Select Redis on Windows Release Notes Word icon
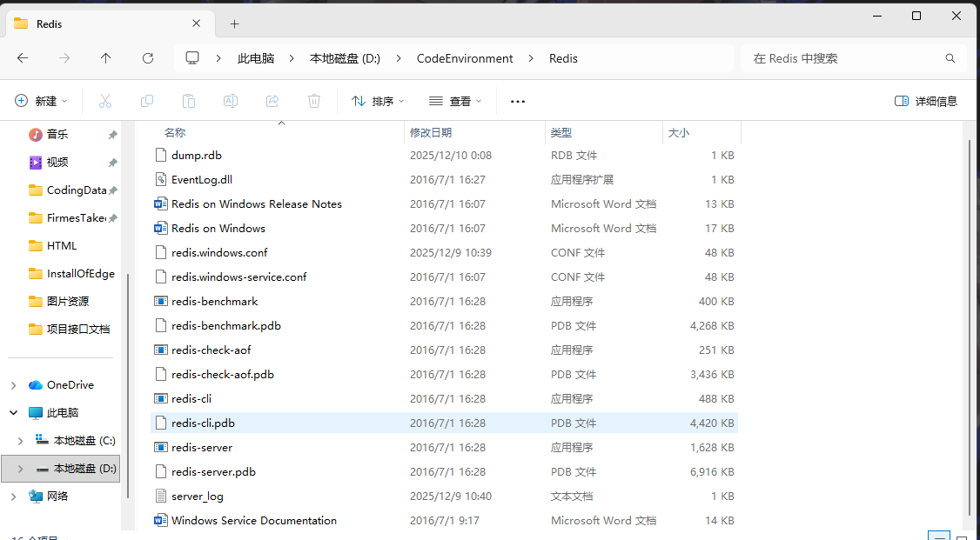 point(161,203)
